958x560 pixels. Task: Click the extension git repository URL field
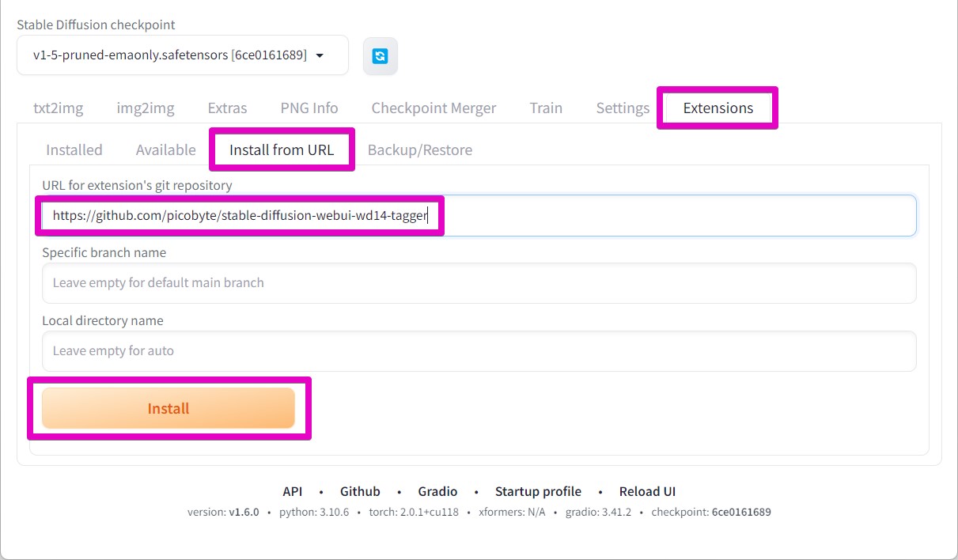(672, 215)
